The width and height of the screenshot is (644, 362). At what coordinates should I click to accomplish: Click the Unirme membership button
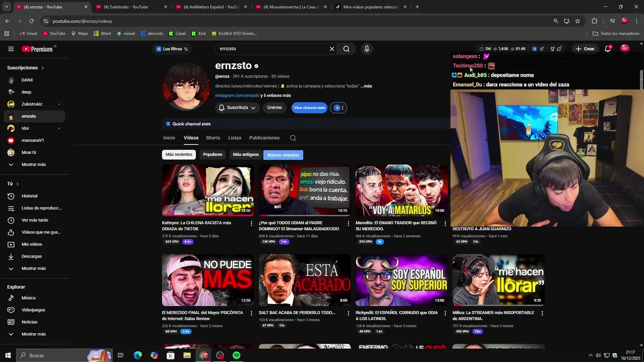tap(274, 108)
